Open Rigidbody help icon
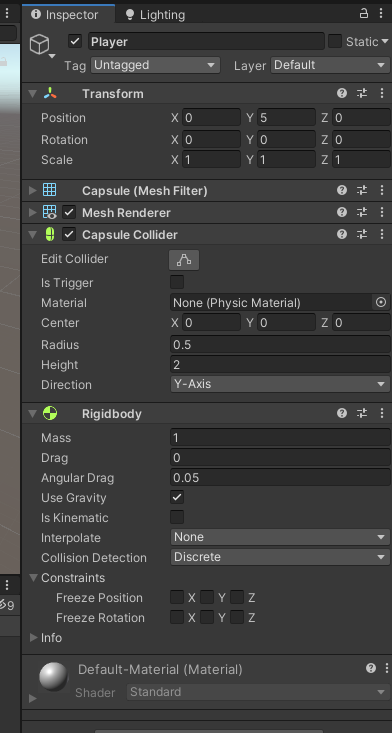Image resolution: width=392 pixels, height=733 pixels. pos(342,413)
